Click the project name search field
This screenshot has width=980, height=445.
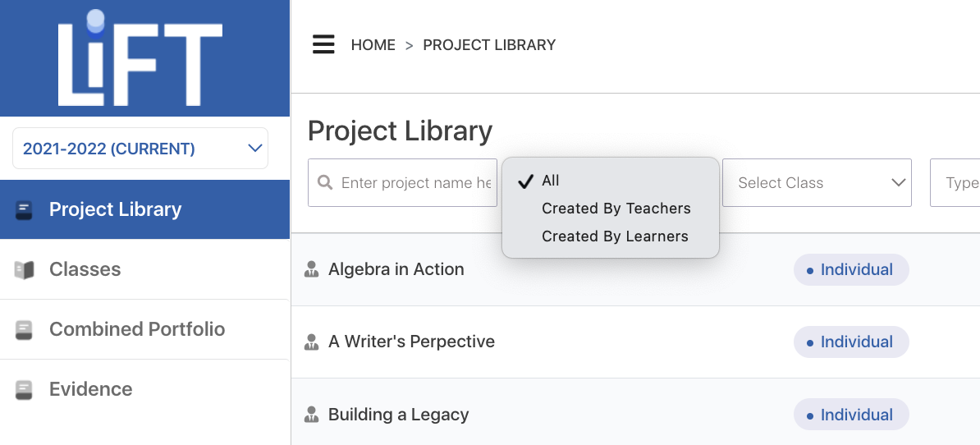(x=402, y=182)
